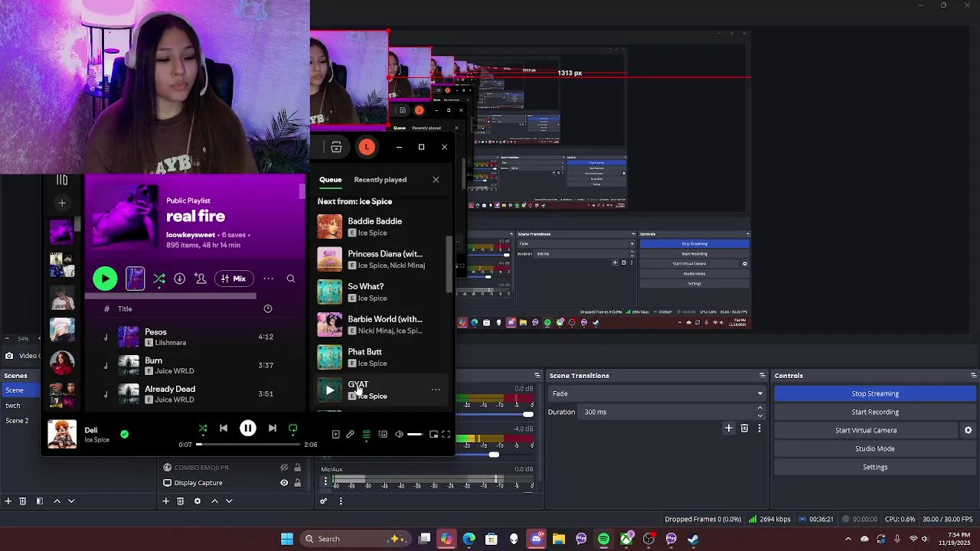Invite collaborators to the real fire playlist
980x551 pixels.
(200, 279)
